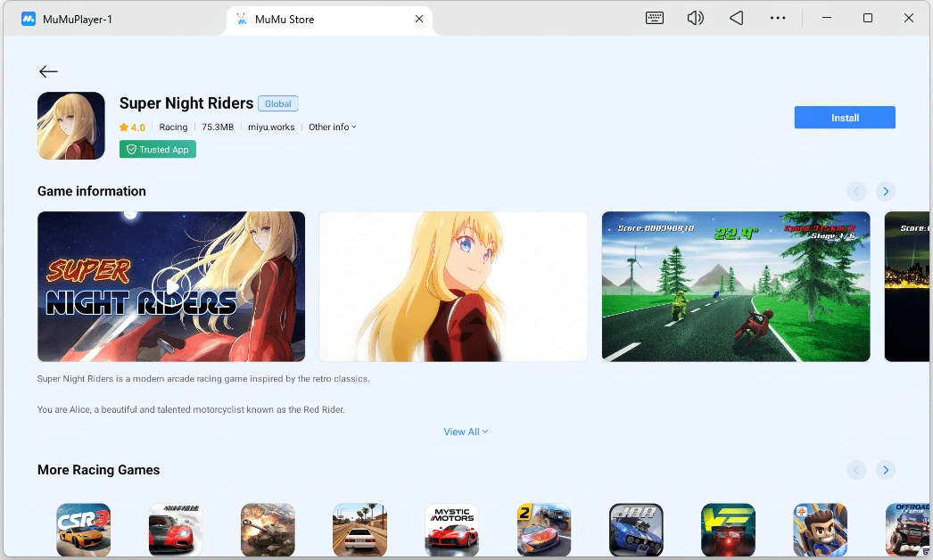Minimize the MuMuPlayer window
The width and height of the screenshot is (933, 560).
(827, 18)
